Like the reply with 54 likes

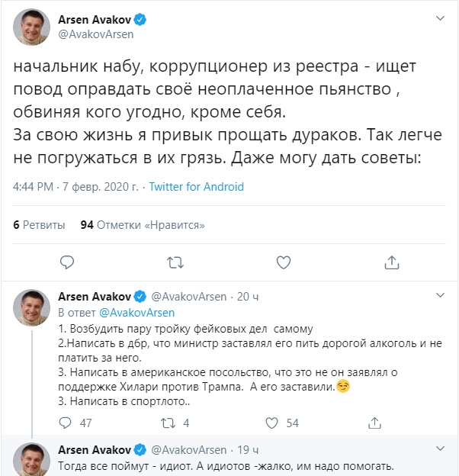pyautogui.click(x=271, y=423)
